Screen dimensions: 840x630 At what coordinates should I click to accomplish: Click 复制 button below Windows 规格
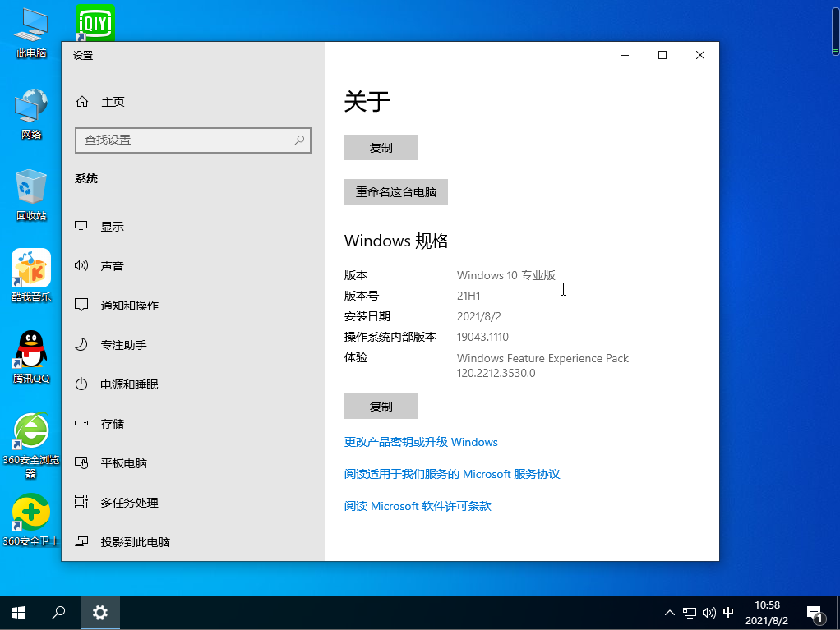tap(381, 407)
